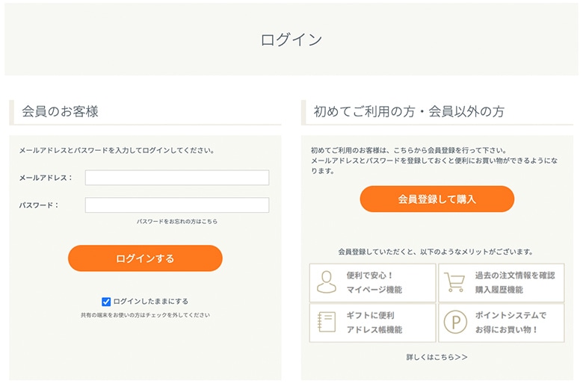Open the パスワードをお忘れの方はこちら link

177,222
